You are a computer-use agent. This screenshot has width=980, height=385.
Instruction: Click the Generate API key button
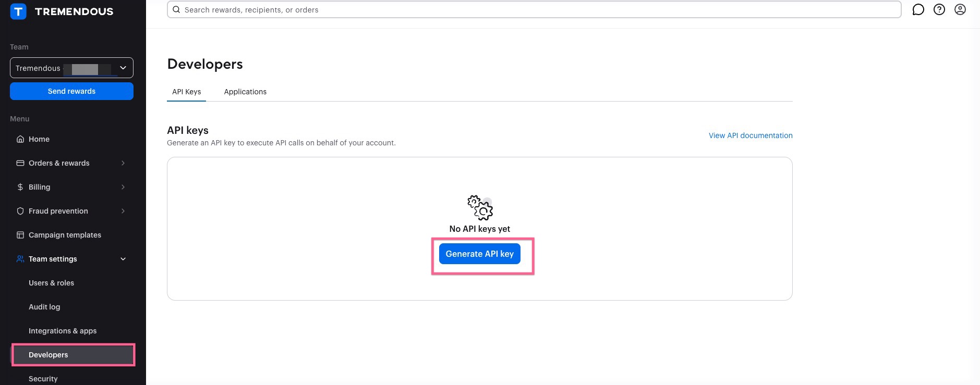click(479, 254)
